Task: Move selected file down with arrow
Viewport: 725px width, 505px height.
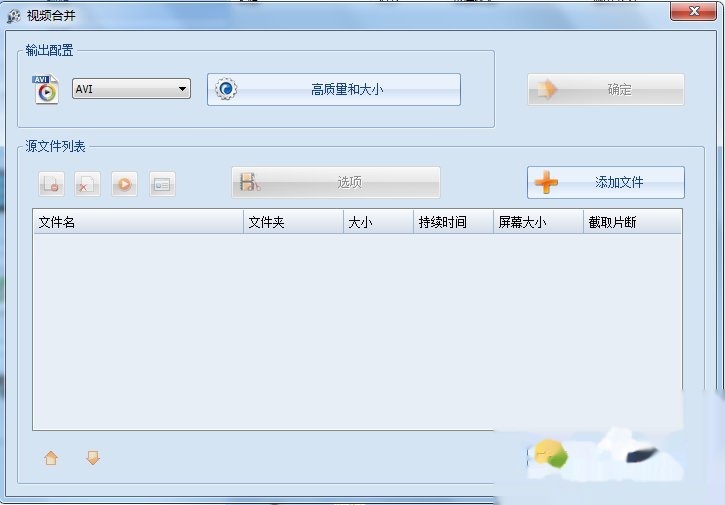Action: point(93,458)
